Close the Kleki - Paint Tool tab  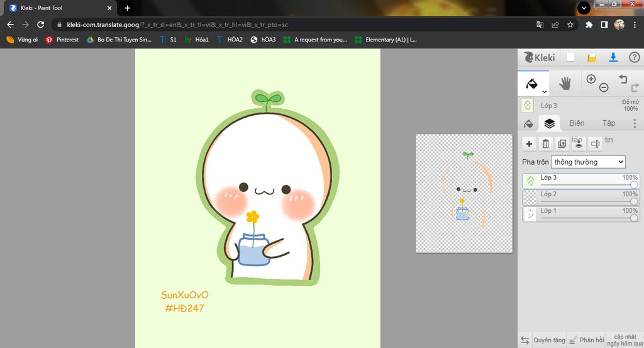(109, 8)
